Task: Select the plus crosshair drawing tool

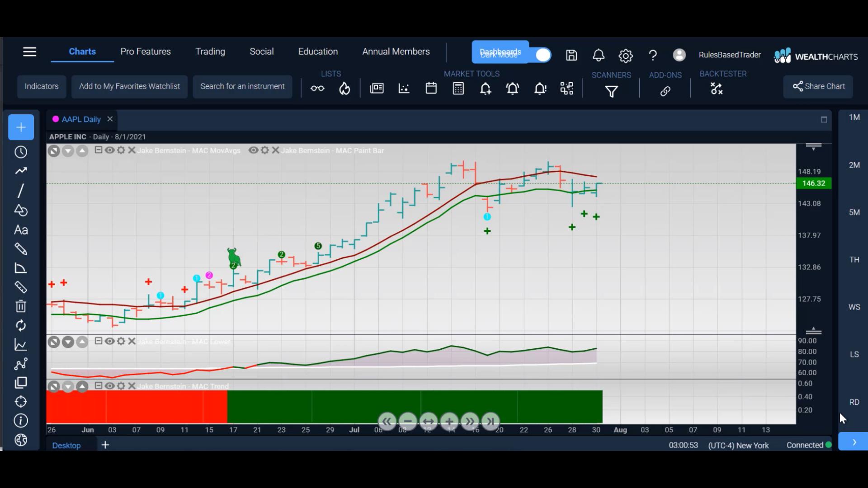Action: click(21, 127)
